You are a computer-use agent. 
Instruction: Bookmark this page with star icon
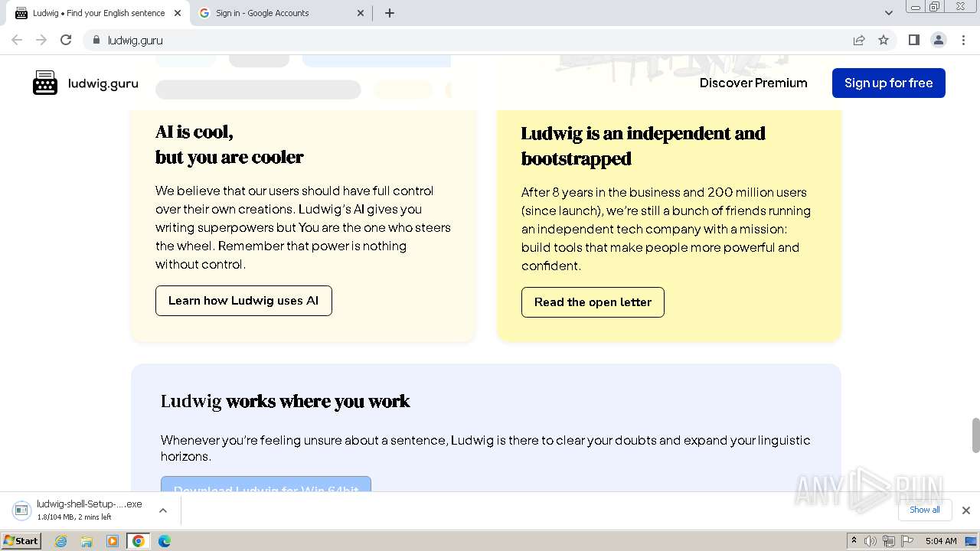click(x=884, y=40)
